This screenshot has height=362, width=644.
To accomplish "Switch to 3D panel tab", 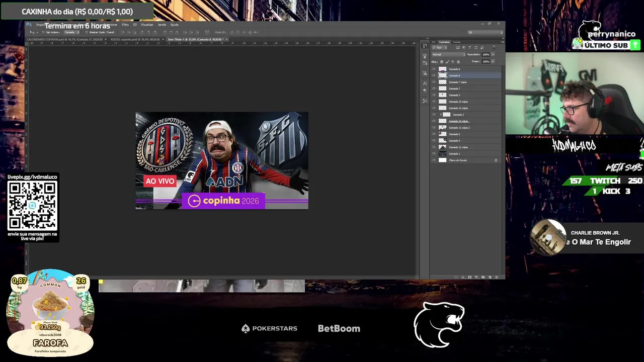I will 434,42.
